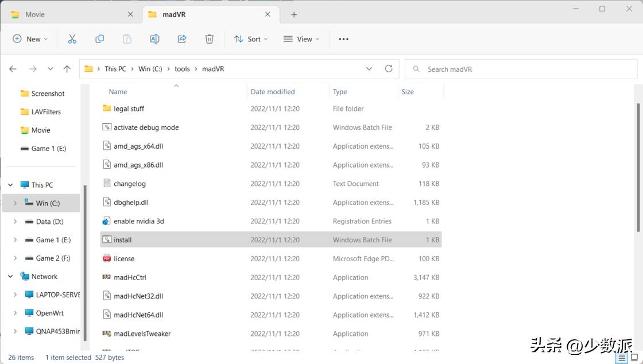Expand the Data (D:) drive tree
Viewport: 643px width, 364px height.
15,222
